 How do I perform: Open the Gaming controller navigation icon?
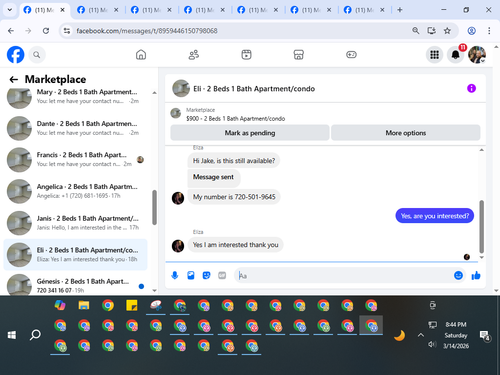351,55
